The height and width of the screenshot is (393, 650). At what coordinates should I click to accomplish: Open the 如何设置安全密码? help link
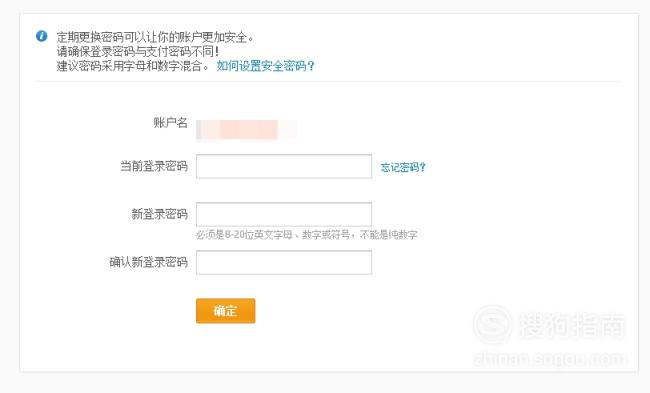click(265, 66)
